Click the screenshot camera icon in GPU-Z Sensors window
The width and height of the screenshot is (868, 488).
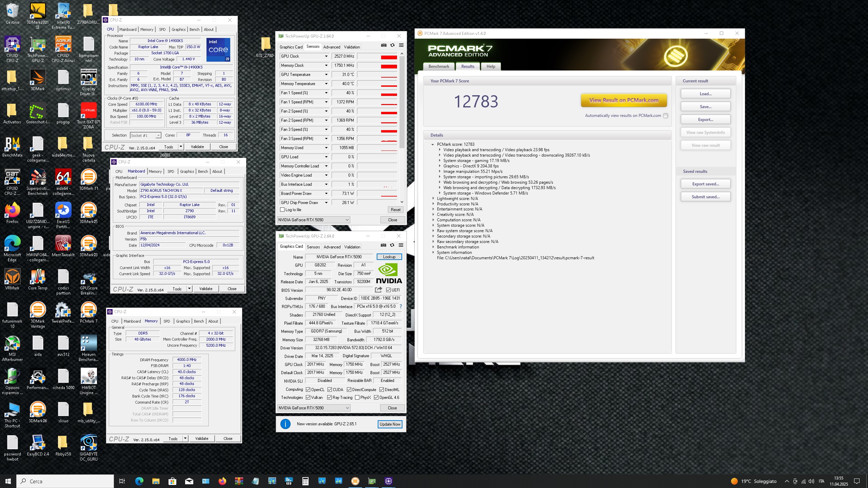pyautogui.click(x=383, y=45)
